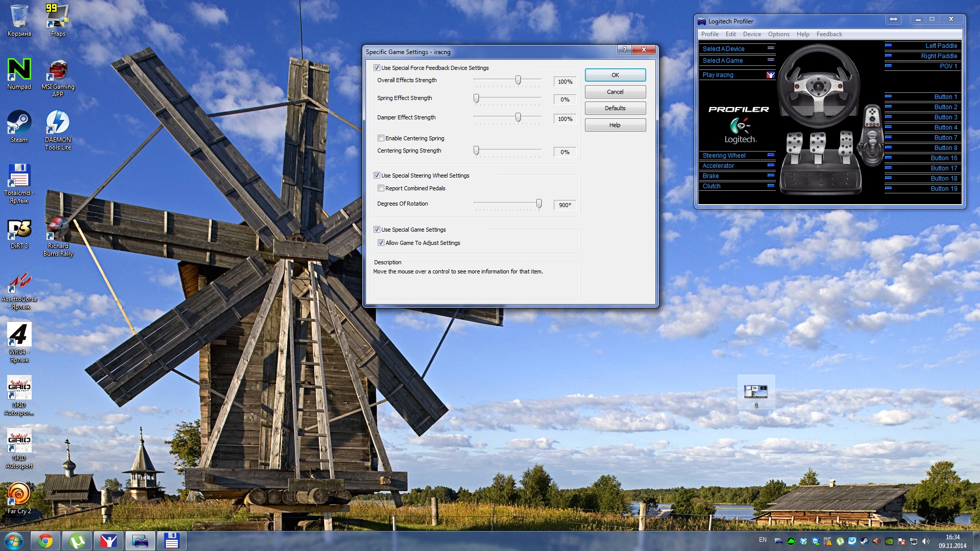Open the Options menu in Profiler

tap(778, 34)
